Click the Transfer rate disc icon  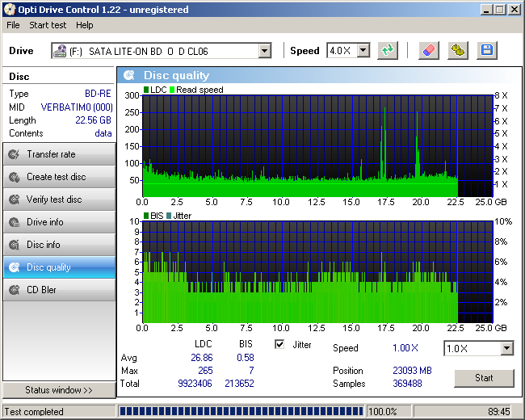coord(14,154)
